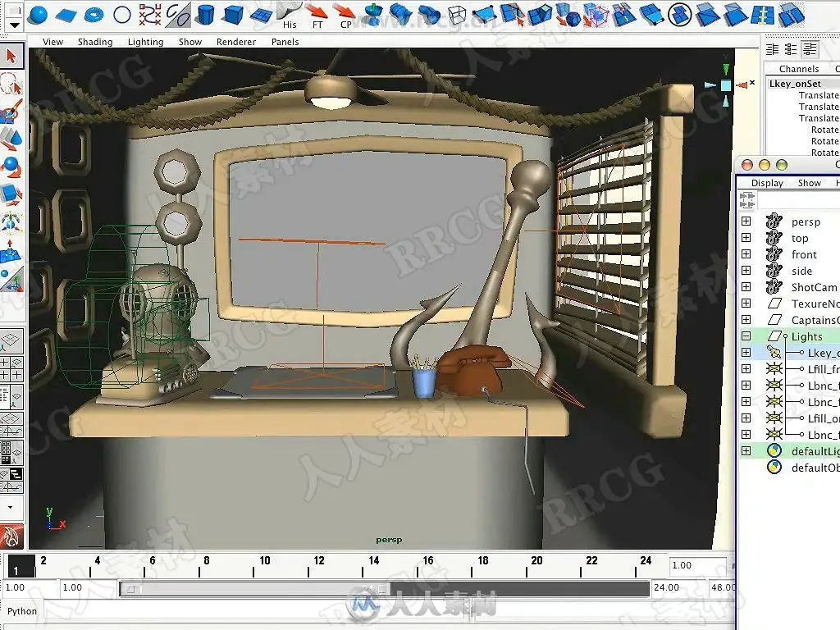Expand the side camera node

[x=746, y=271]
